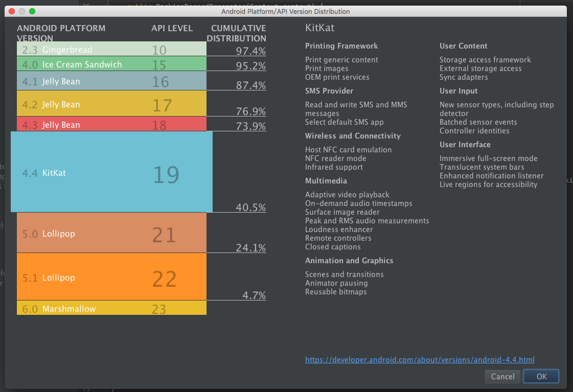Click the OK button

[x=541, y=376]
